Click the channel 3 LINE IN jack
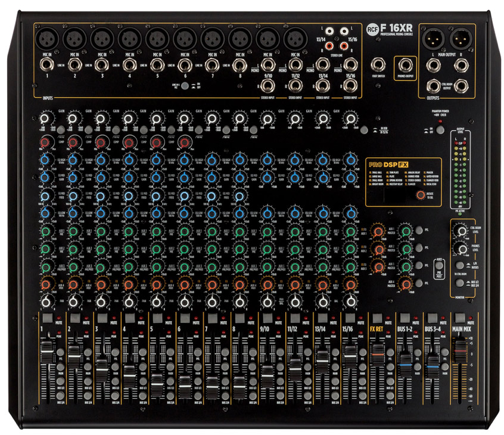 click(101, 64)
